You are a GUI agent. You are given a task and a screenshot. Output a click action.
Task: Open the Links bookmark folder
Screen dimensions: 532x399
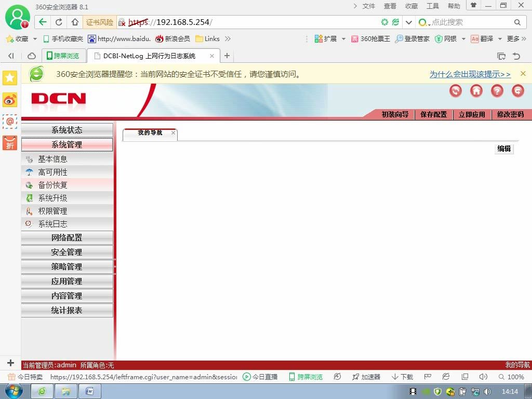coord(207,38)
